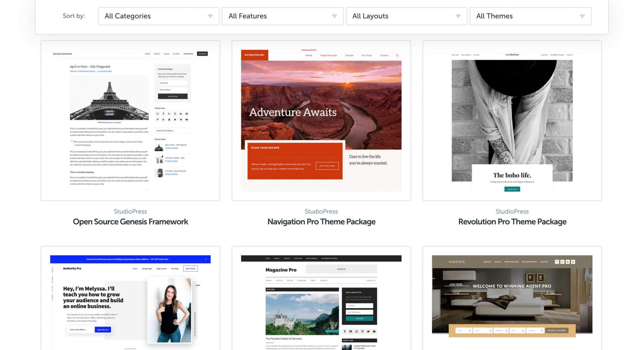This screenshot has height=350, width=644.
Task: Click StudioPress label above Revolution Pro
Action: tap(512, 211)
